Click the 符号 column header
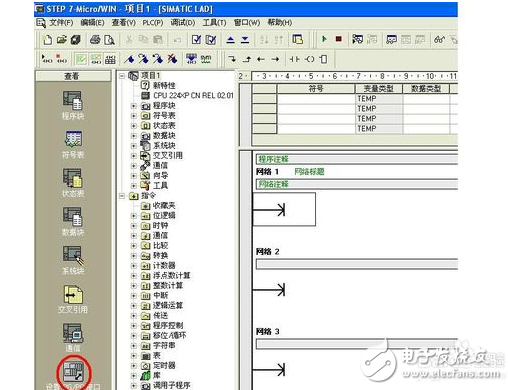The image size is (508, 390). [316, 89]
